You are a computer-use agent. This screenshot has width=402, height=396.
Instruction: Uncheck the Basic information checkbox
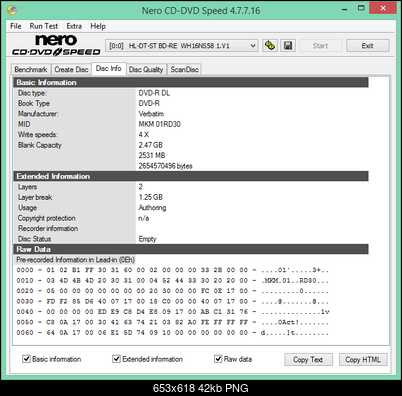coord(26,359)
